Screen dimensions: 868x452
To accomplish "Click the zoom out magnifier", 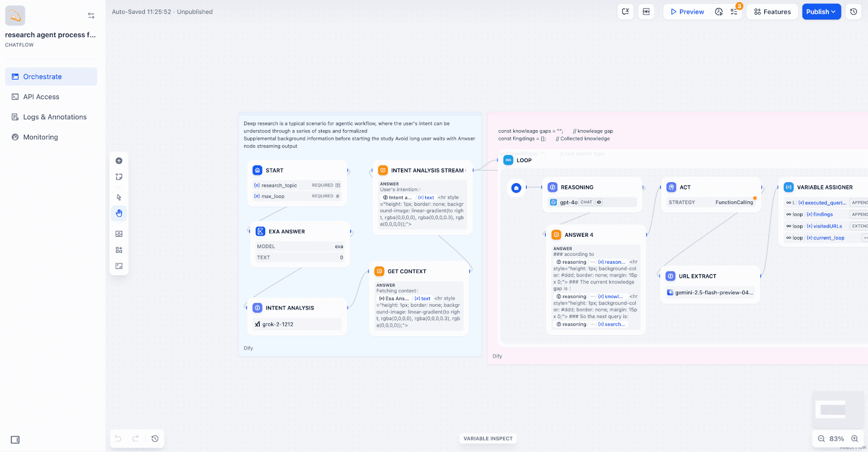I will pos(821,439).
